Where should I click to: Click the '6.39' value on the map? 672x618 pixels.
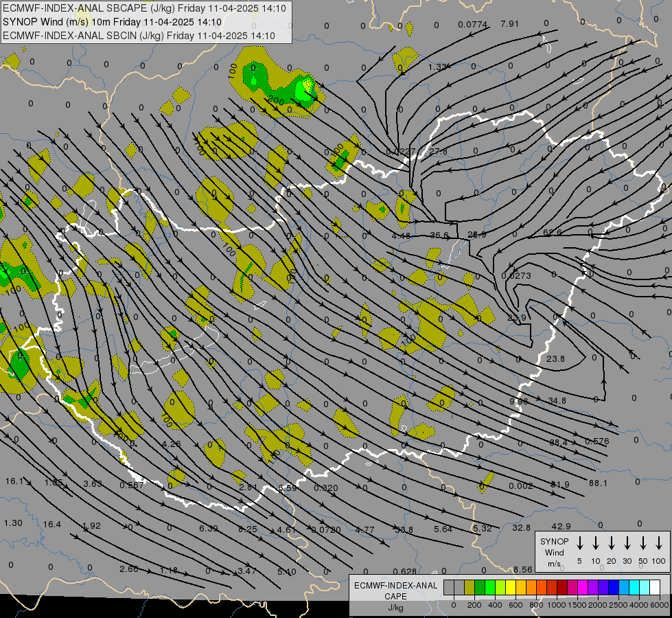pos(208,528)
